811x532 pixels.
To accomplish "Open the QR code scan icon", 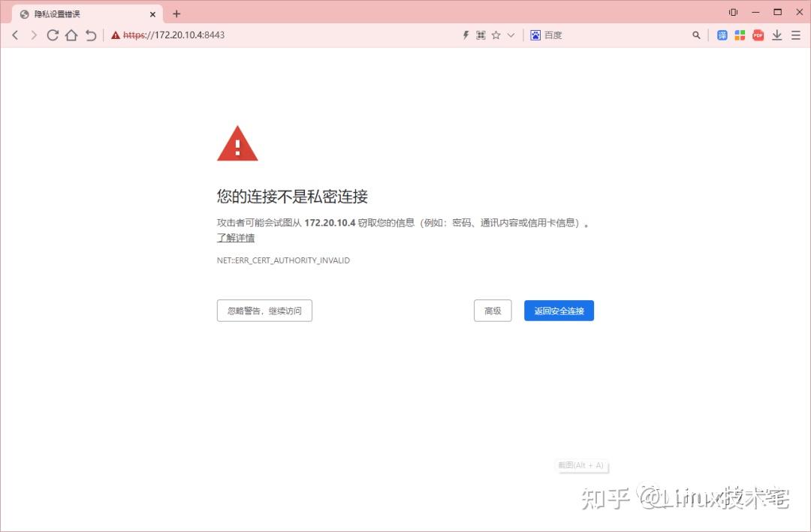I will point(481,35).
